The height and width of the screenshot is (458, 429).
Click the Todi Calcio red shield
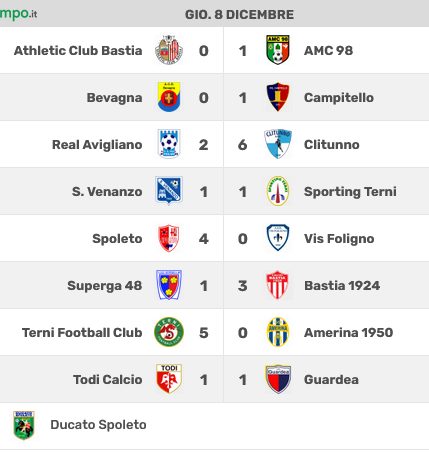pyautogui.click(x=169, y=379)
